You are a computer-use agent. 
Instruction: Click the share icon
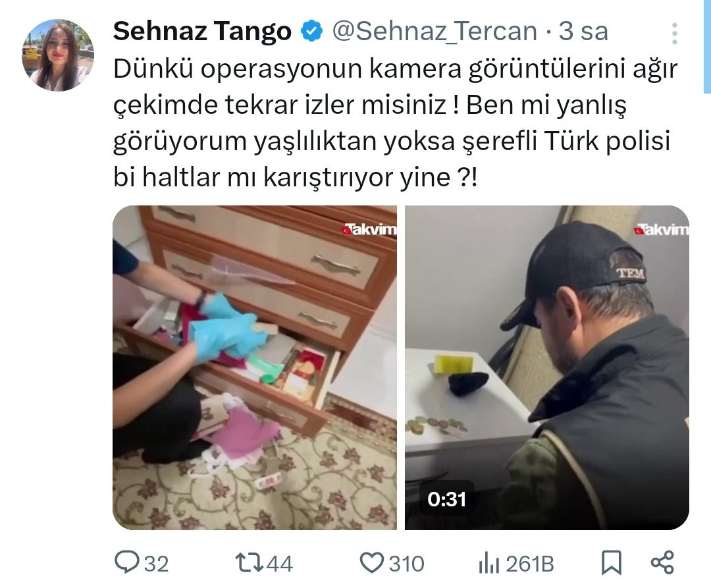(662, 562)
